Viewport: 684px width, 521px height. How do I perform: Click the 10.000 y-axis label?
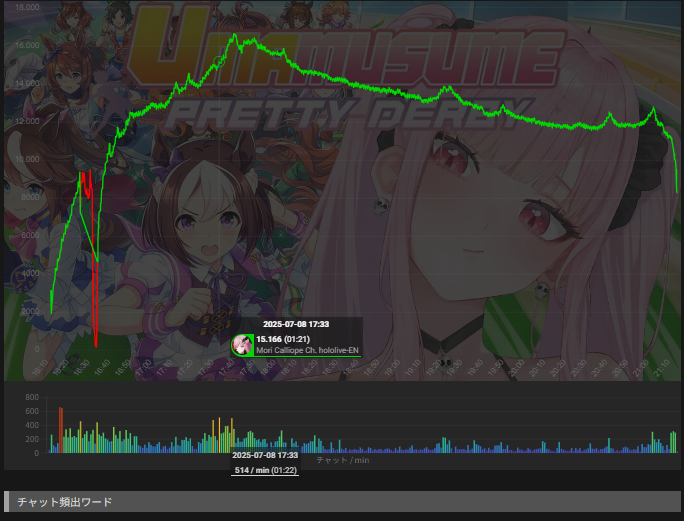coord(27,159)
